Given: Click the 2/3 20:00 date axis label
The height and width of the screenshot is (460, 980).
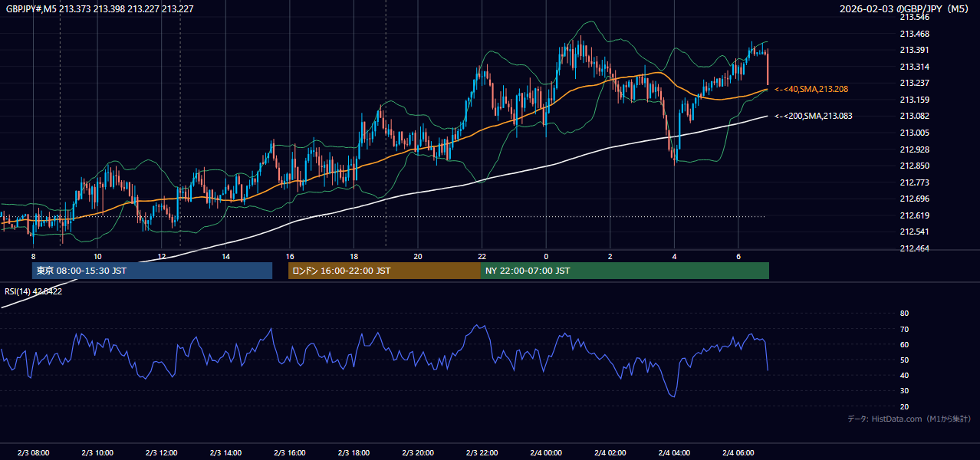Looking at the screenshot, I should click(418, 453).
